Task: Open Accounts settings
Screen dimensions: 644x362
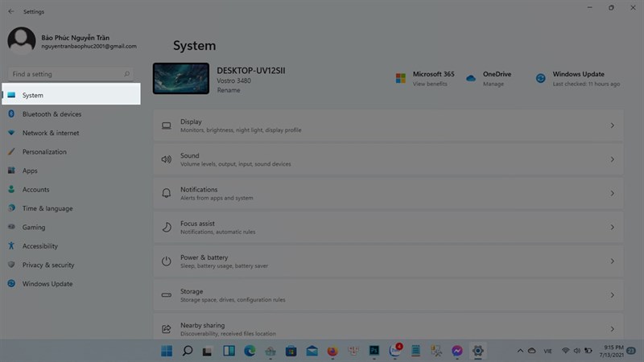Action: pos(35,190)
